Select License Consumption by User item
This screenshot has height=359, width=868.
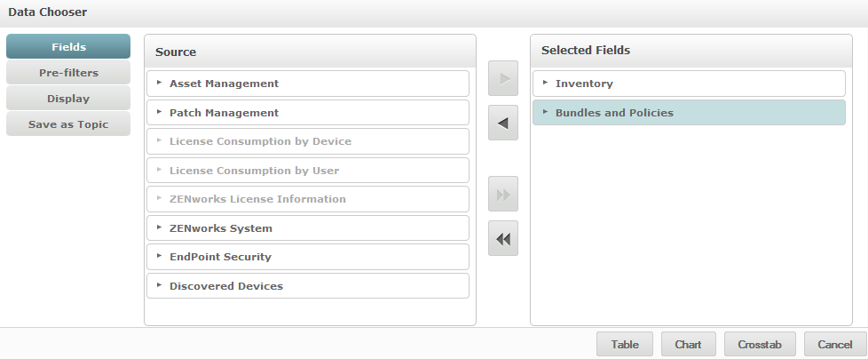pyautogui.click(x=254, y=171)
